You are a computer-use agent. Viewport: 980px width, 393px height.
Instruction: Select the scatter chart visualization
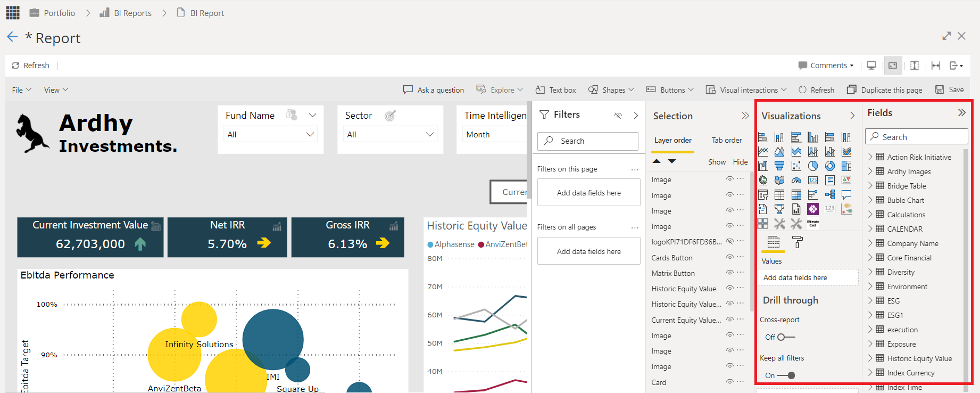(796, 166)
